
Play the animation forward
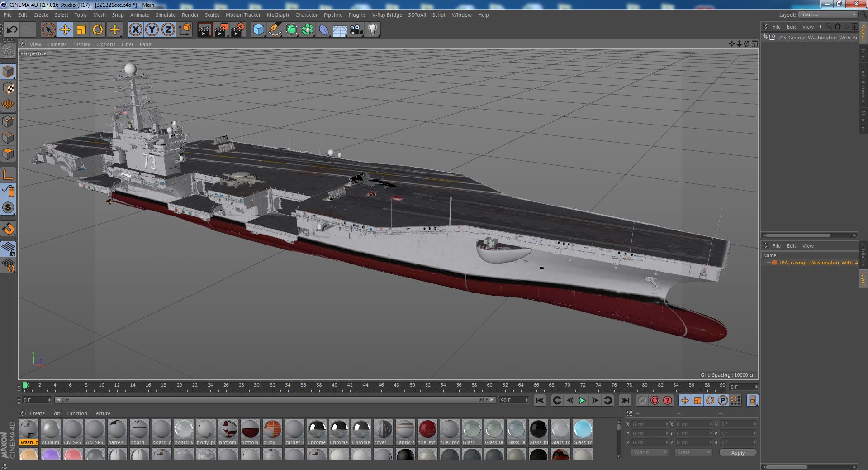[x=583, y=400]
